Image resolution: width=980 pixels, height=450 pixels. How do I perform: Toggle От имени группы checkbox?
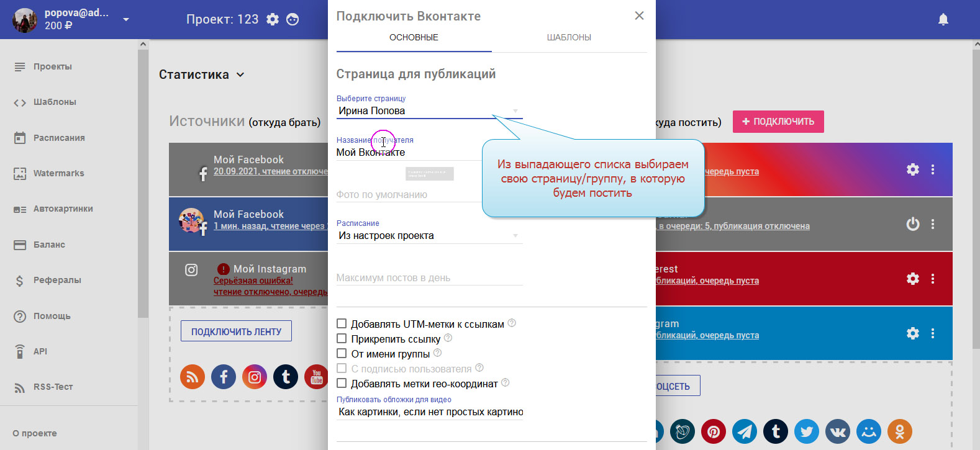342,353
